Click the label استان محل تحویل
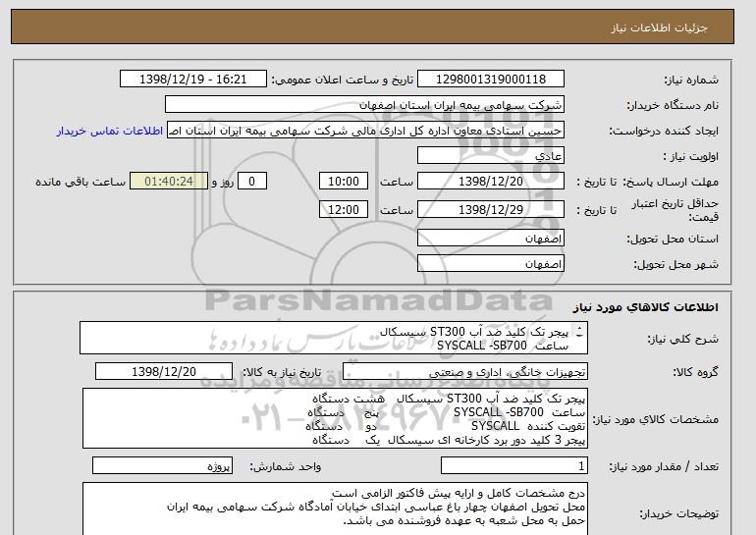Viewport: 756px width, 535px height. pos(673,239)
